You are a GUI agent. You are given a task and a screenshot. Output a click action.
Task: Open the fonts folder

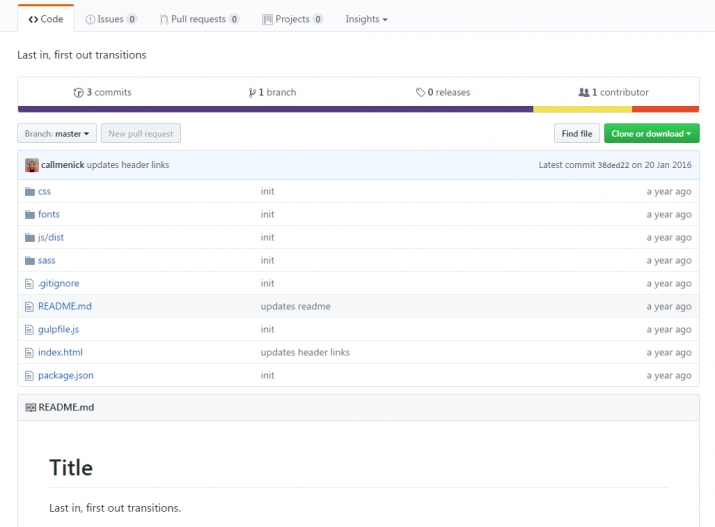point(49,214)
